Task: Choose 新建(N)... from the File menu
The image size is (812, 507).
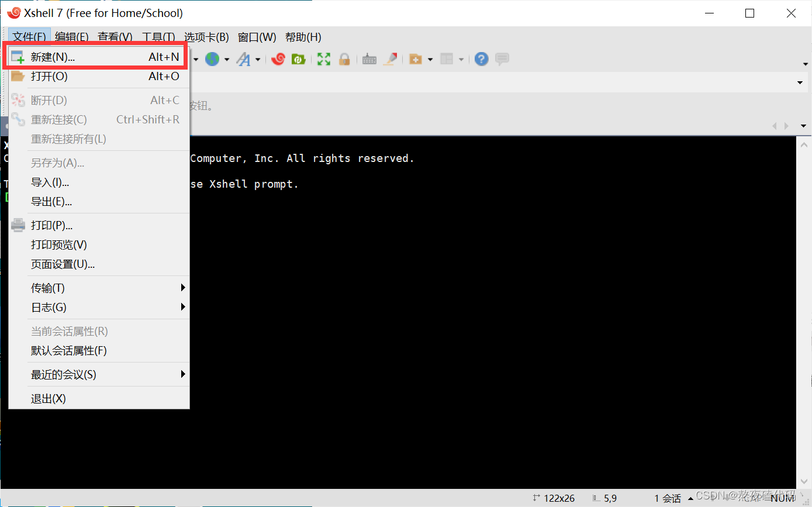Action: 99,57
